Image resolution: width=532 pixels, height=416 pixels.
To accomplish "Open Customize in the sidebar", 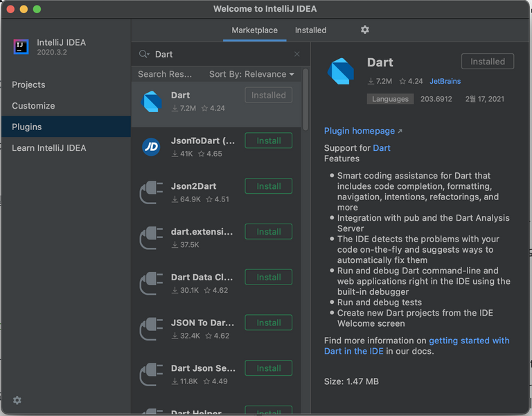I will (33, 106).
